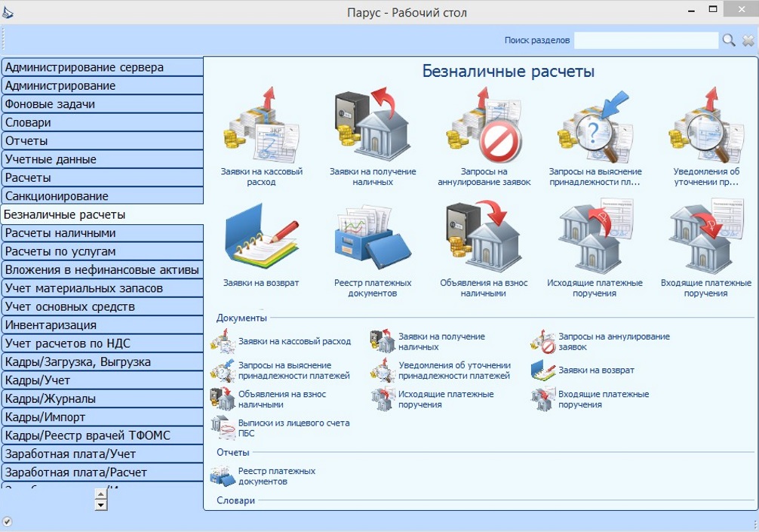
Task: Open Исходящие платежные поручения link in Документы
Action: (x=446, y=399)
